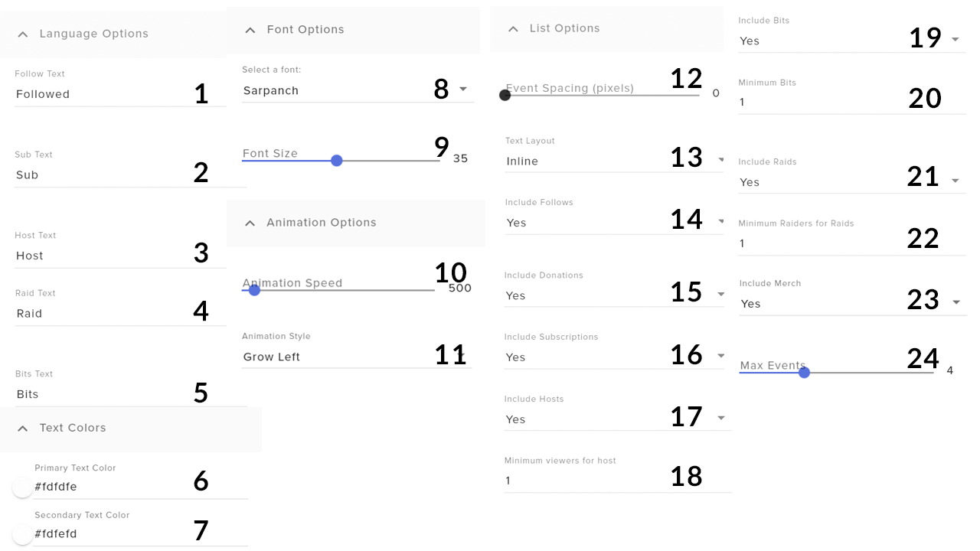980x551 pixels.
Task: Open the Include Bits dropdown arrow
Action: [955, 40]
